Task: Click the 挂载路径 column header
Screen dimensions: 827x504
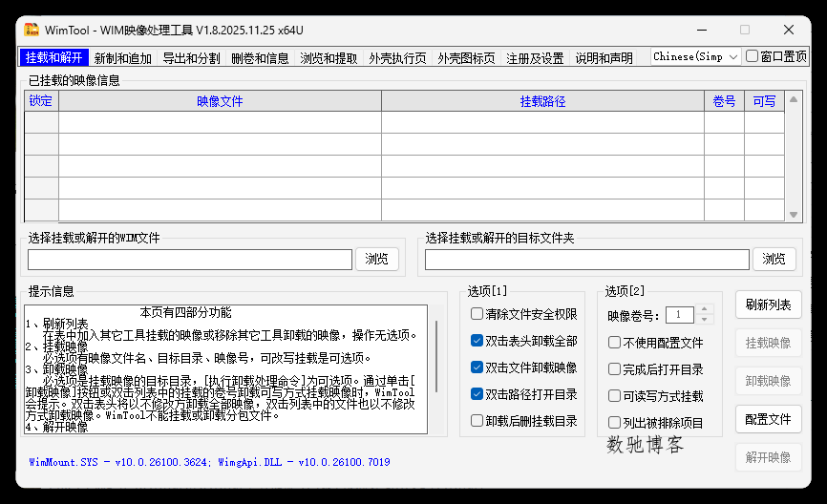Action: click(x=542, y=100)
